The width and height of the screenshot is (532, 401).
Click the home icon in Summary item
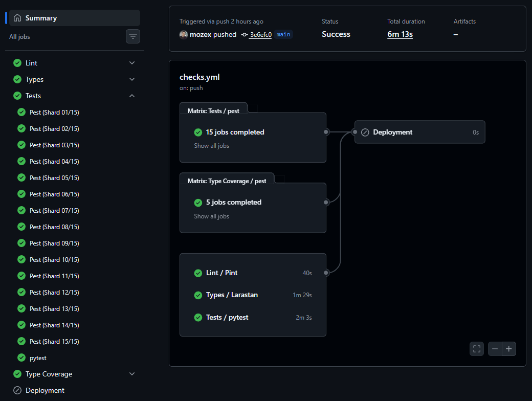coord(17,18)
